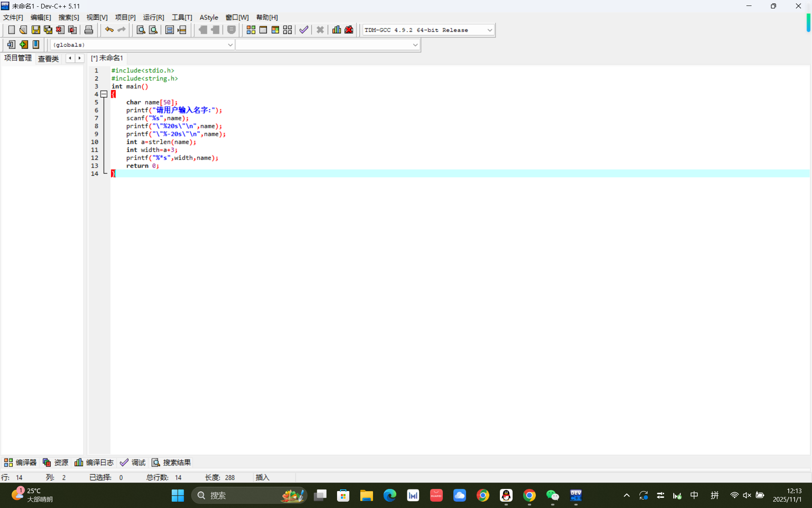
Task: Click the Run program window icon
Action: pos(263,30)
